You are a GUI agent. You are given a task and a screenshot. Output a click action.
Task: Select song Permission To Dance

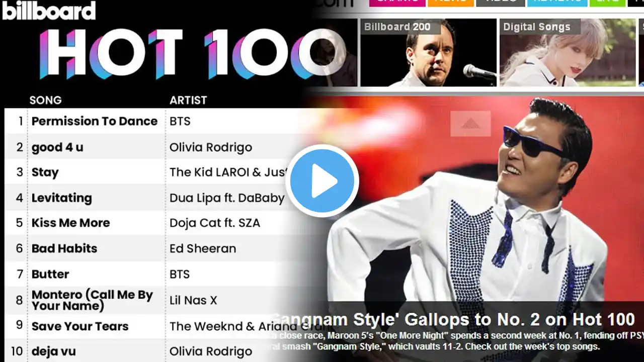(x=95, y=121)
